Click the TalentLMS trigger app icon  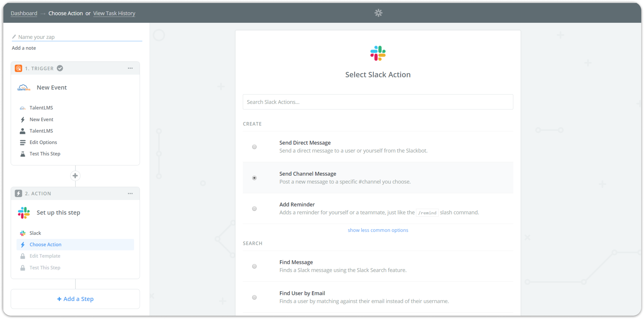click(23, 87)
